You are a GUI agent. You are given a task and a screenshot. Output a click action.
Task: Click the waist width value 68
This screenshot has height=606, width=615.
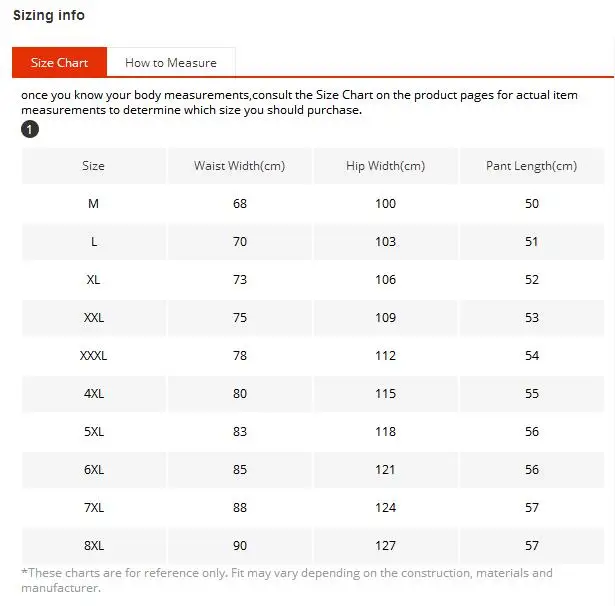(240, 204)
